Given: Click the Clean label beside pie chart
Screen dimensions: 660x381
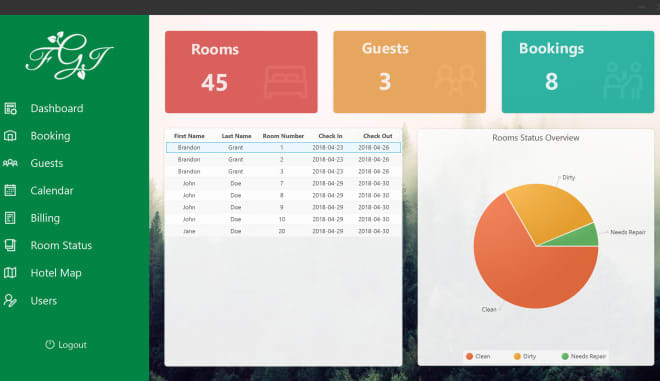Looking at the screenshot, I should click(x=489, y=309).
